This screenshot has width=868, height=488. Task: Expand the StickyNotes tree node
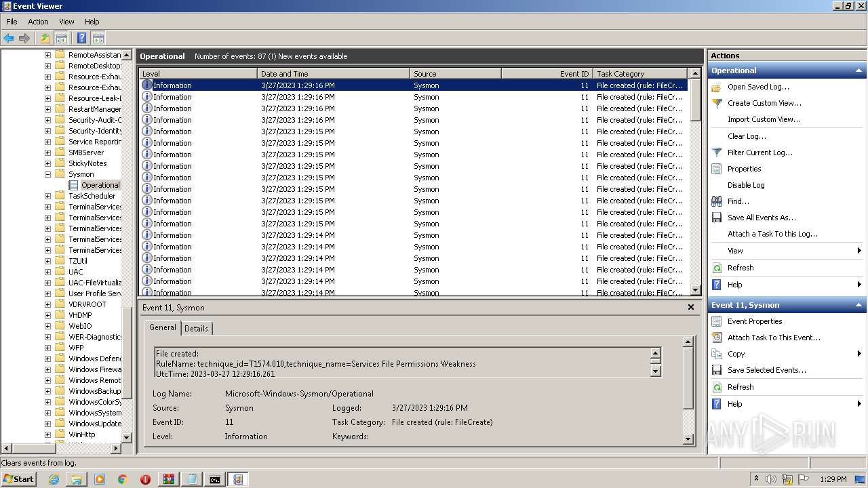click(47, 163)
